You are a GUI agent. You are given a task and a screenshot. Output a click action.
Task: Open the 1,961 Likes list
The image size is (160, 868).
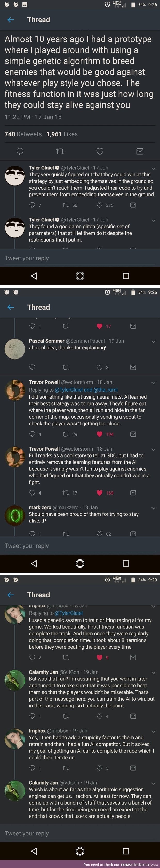click(x=62, y=134)
